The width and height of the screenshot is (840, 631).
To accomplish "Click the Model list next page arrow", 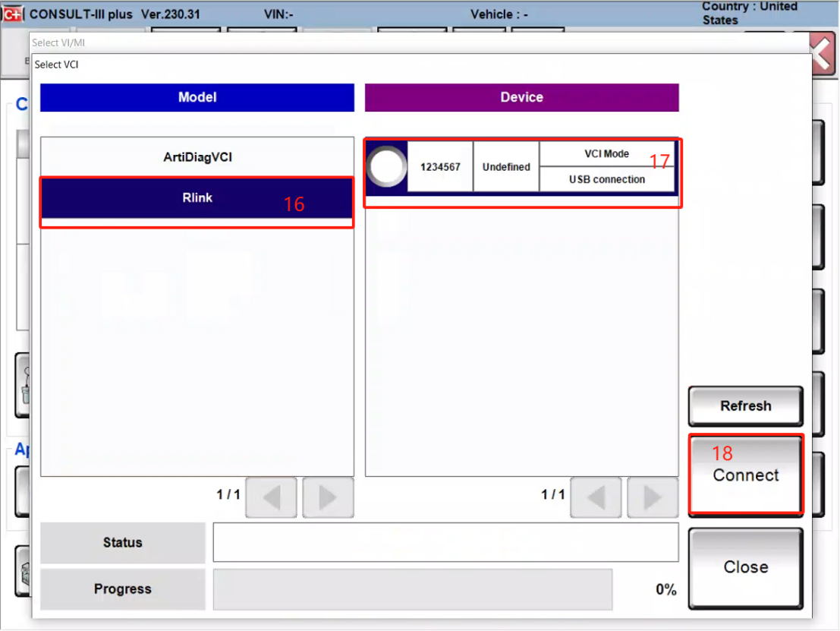I will 328,497.
